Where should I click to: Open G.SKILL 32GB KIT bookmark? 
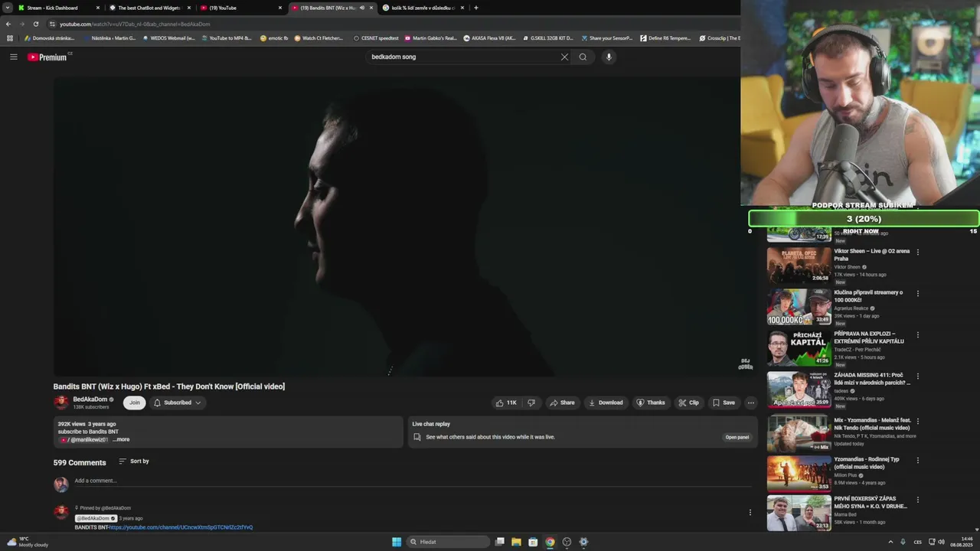(547, 38)
